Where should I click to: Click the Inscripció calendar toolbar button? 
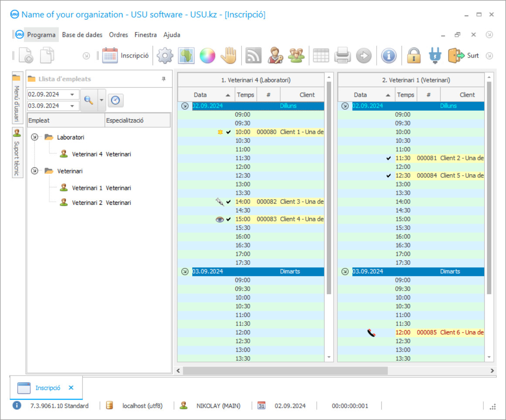[x=126, y=56]
